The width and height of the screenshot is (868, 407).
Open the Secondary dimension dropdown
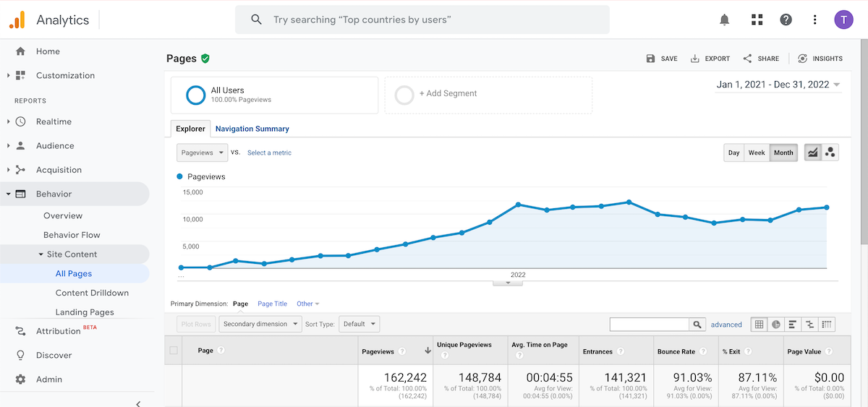(x=260, y=324)
